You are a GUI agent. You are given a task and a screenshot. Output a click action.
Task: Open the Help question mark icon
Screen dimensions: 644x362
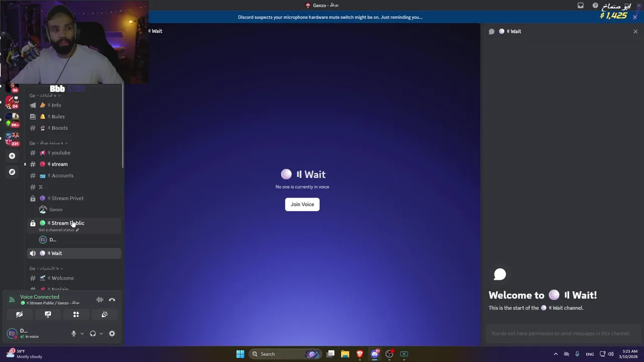point(595,6)
